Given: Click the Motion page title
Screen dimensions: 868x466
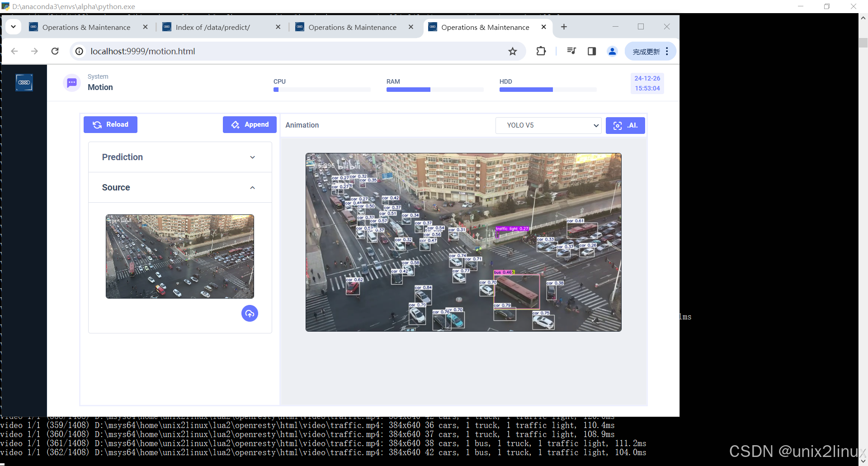Looking at the screenshot, I should pyautogui.click(x=100, y=87).
